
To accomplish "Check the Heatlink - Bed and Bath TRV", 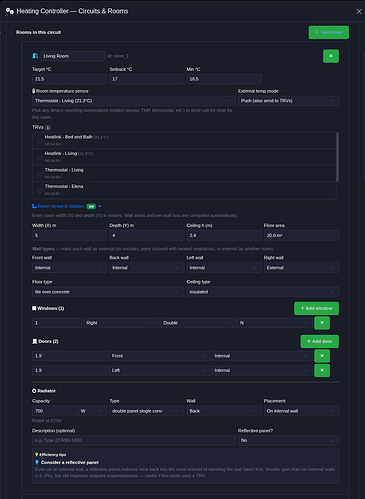I will (x=40, y=141).
